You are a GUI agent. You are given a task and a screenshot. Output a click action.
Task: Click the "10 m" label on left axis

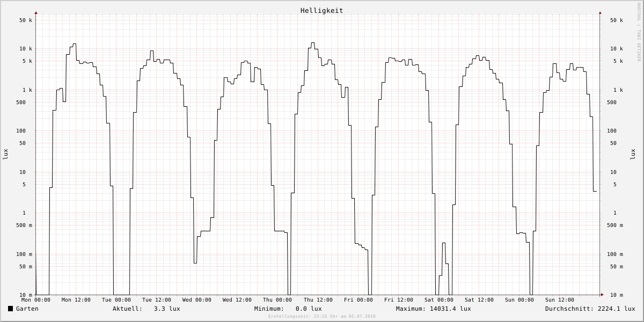click(x=26, y=295)
